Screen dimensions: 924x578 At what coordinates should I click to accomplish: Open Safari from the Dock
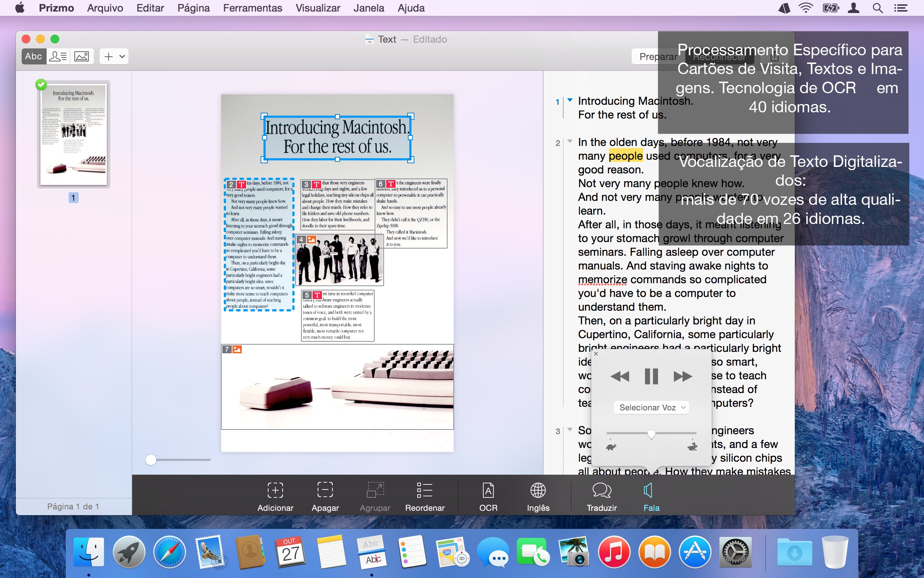(x=170, y=552)
